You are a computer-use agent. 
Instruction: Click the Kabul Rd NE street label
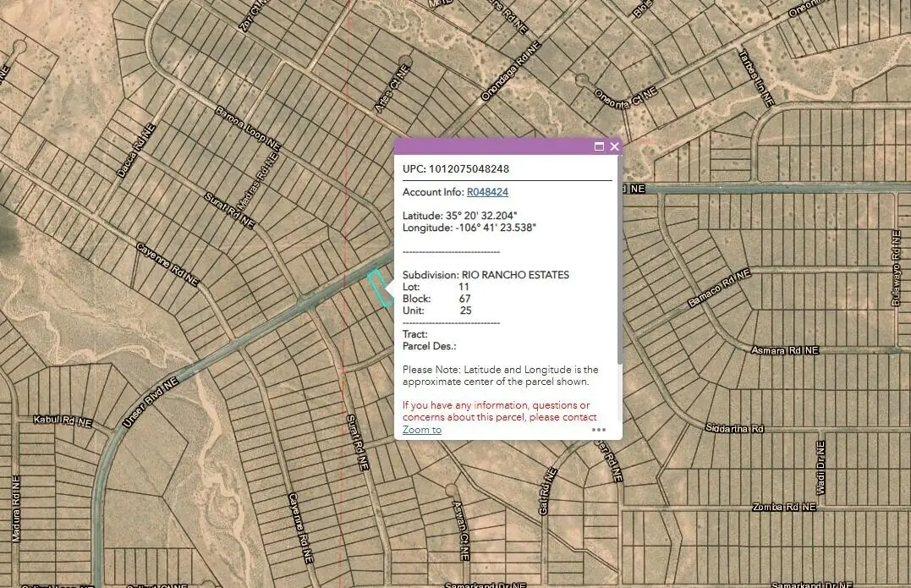(63, 420)
